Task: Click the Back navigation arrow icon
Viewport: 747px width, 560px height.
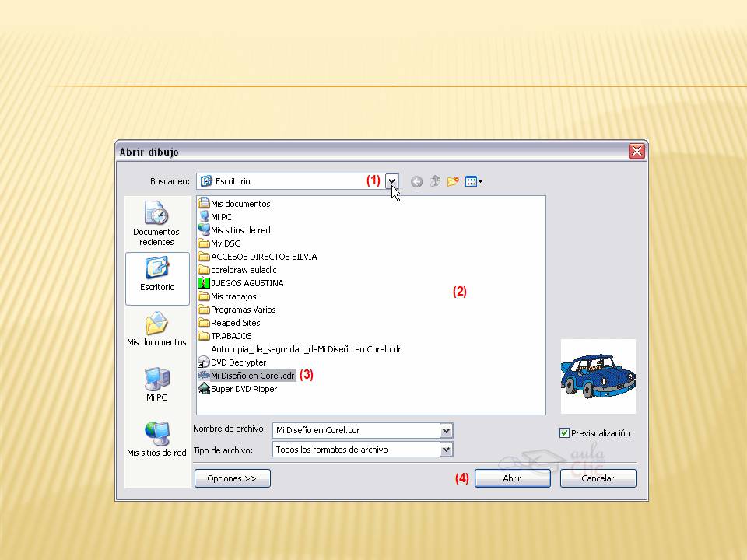Action: pyautogui.click(x=416, y=181)
